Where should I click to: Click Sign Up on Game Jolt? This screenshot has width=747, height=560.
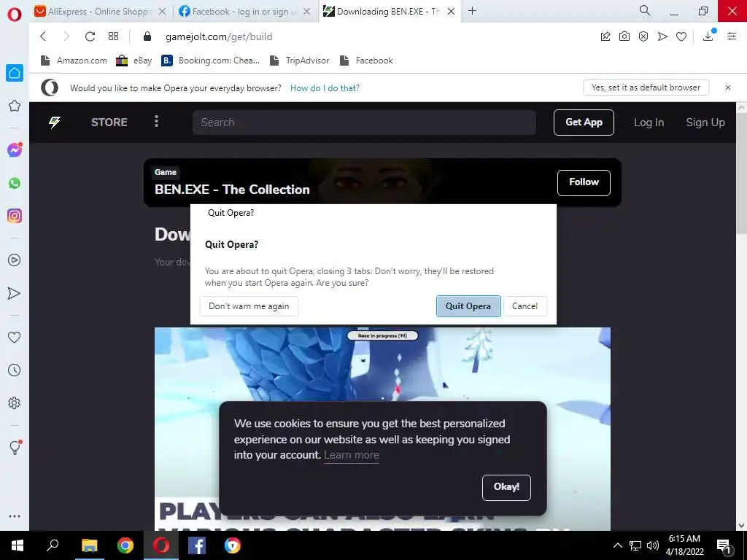click(x=705, y=122)
